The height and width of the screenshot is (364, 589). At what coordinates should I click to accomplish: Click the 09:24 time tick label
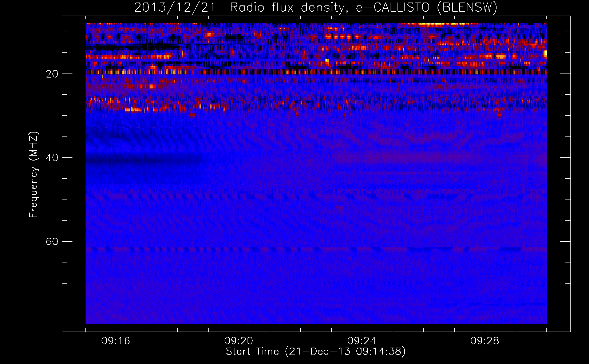pos(362,341)
